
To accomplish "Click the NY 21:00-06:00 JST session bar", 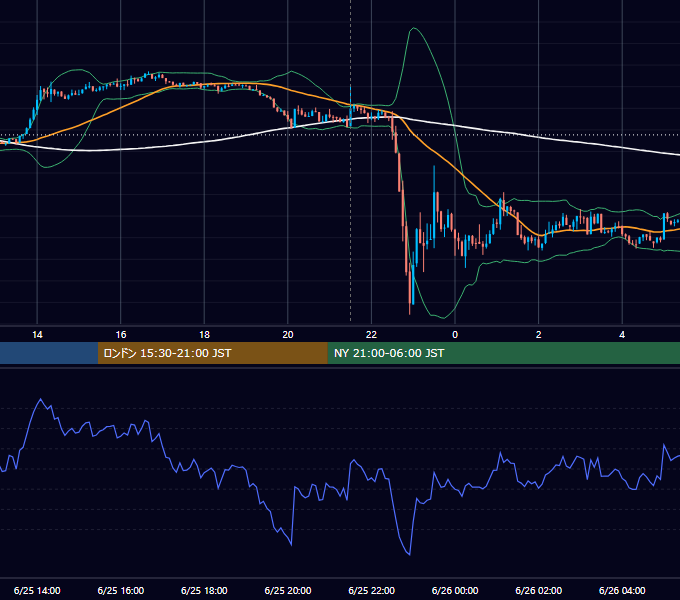I will 503,353.
